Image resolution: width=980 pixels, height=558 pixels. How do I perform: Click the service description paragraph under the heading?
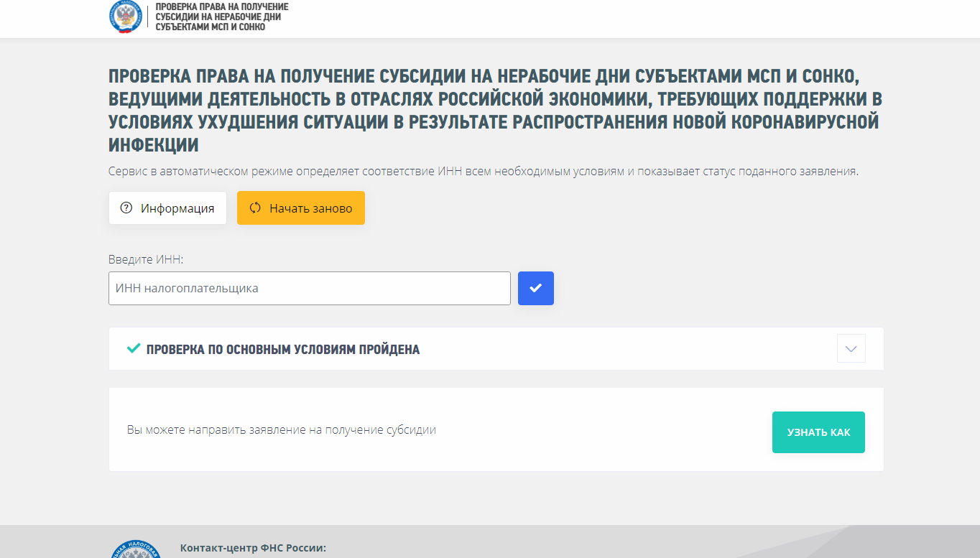click(484, 172)
